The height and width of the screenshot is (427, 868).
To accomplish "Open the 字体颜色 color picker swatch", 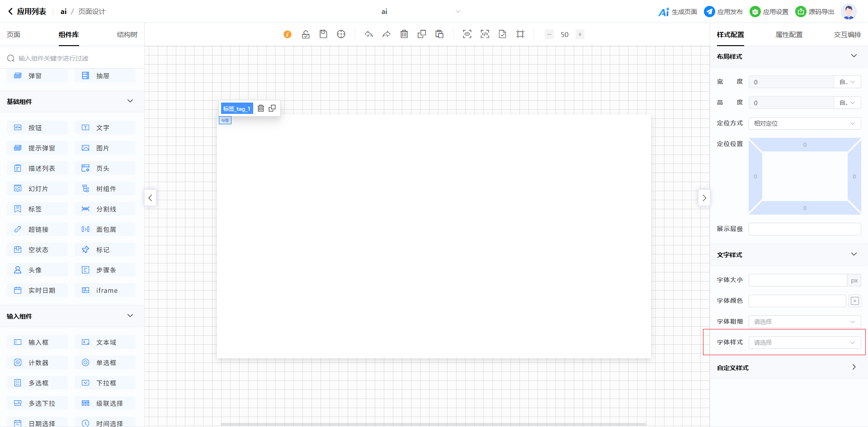I will (855, 301).
